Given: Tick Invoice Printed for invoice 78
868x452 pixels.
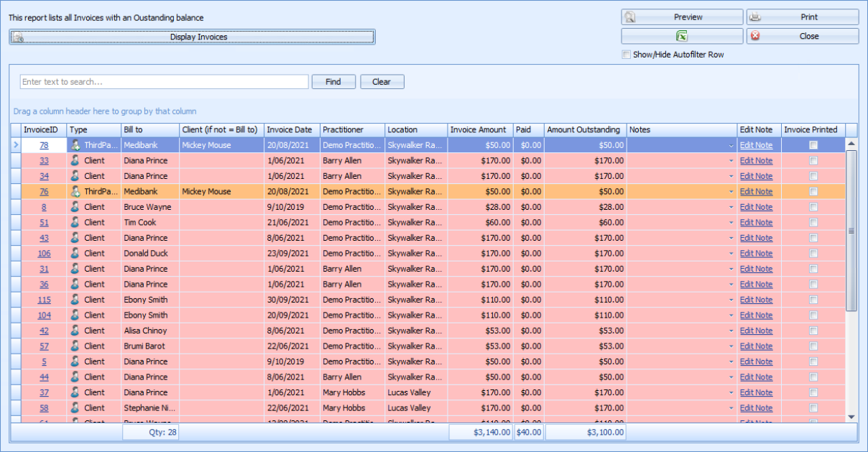Looking at the screenshot, I should point(813,145).
